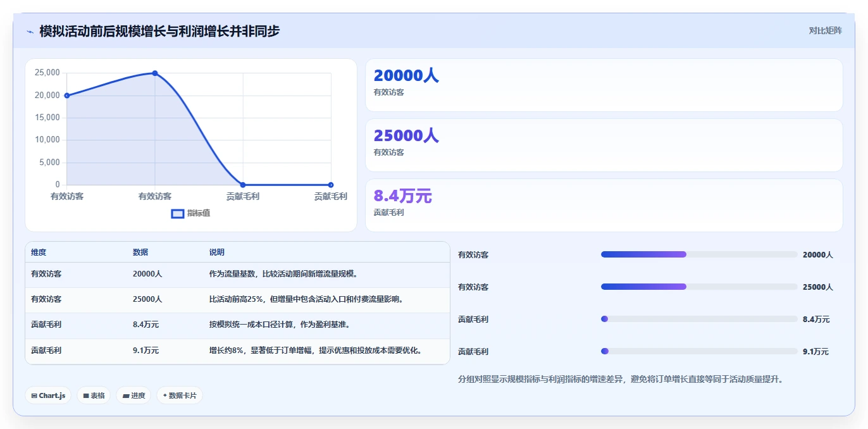Click the progress bar for 9.1万元
This screenshot has height=429, width=868.
(699, 351)
